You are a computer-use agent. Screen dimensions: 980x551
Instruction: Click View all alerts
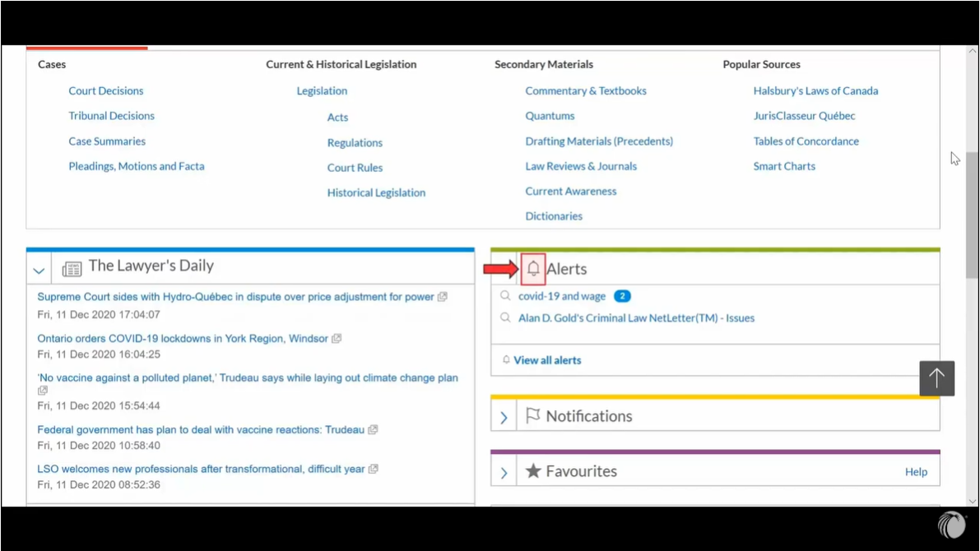(547, 360)
